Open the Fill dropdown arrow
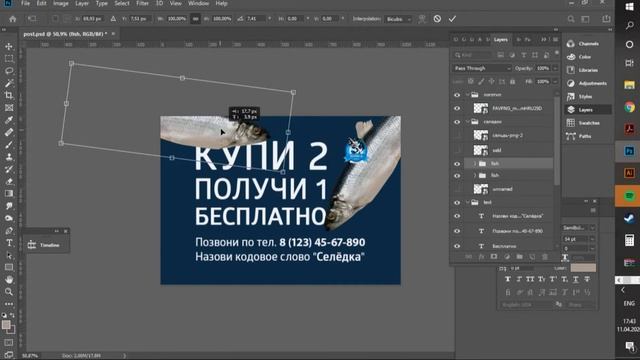Viewport: 640px width, 360px height. click(555, 82)
